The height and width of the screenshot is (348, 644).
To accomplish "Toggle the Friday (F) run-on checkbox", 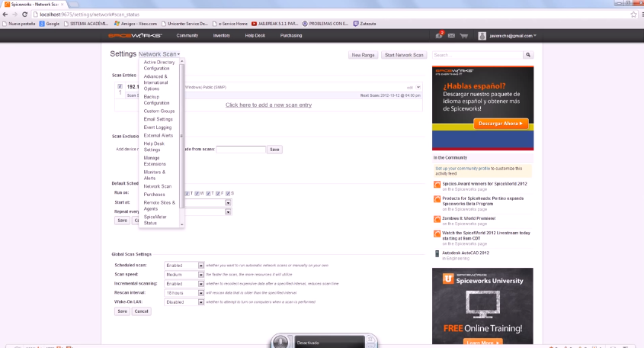I will [218, 193].
